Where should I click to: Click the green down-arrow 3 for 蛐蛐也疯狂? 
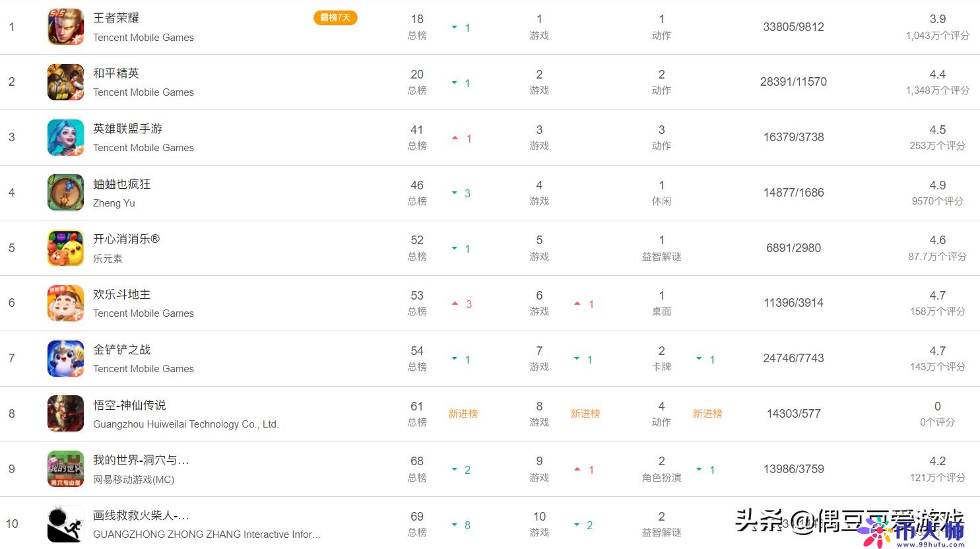tap(461, 193)
